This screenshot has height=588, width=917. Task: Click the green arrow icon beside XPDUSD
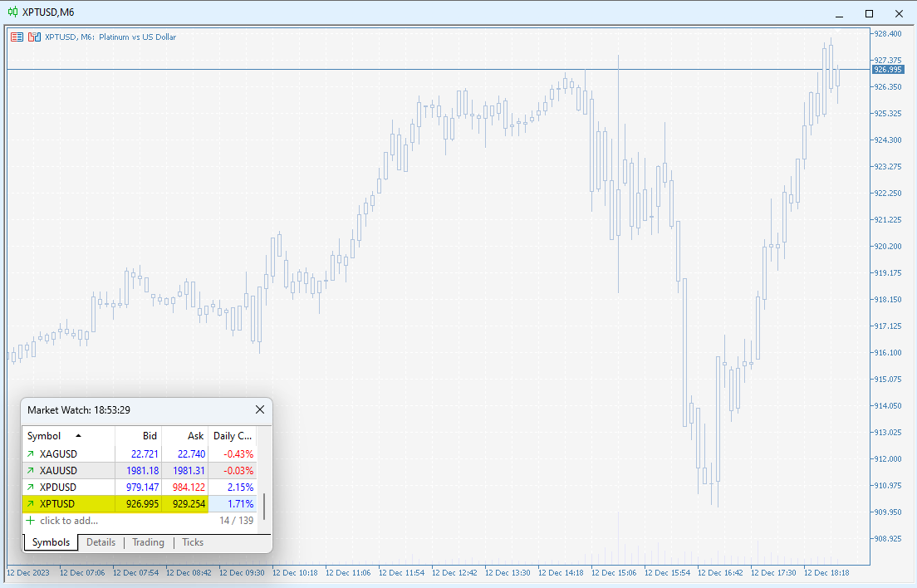point(31,487)
